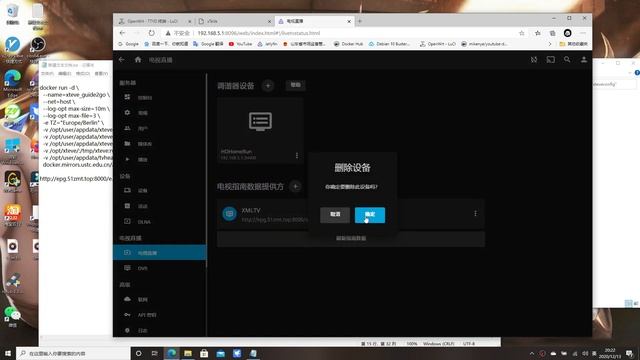Viewport: 640px width, 360px height.
Task: Open the 其他收藏夹 other favorites folder
Action: [573, 44]
